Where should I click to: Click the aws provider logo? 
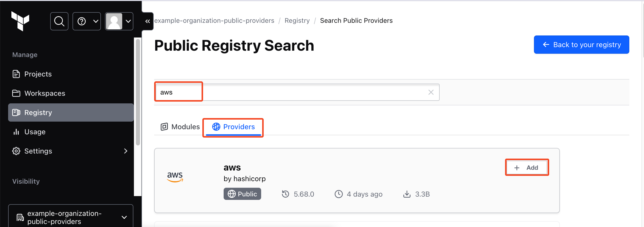[x=175, y=177]
